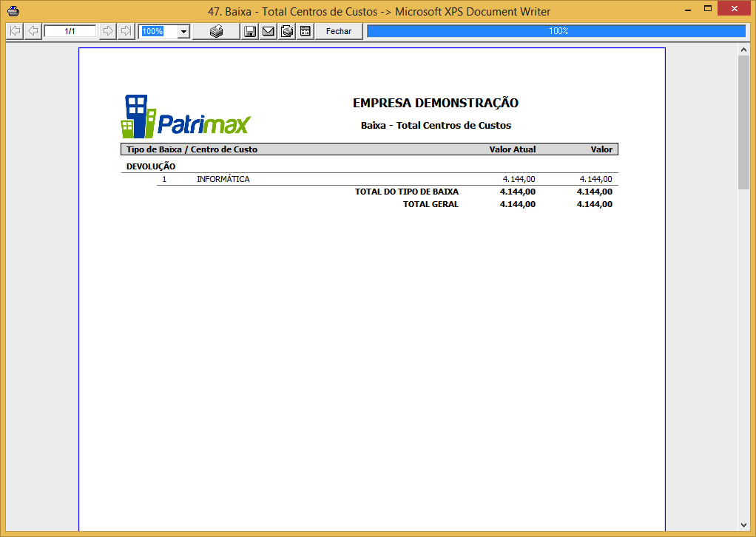756x537 pixels.
Task: Go to the first page
Action: click(15, 31)
